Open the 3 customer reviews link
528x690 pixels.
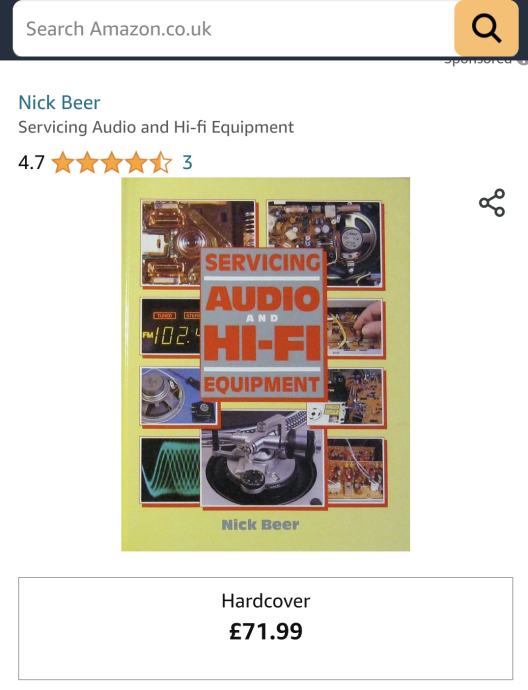[x=187, y=162]
